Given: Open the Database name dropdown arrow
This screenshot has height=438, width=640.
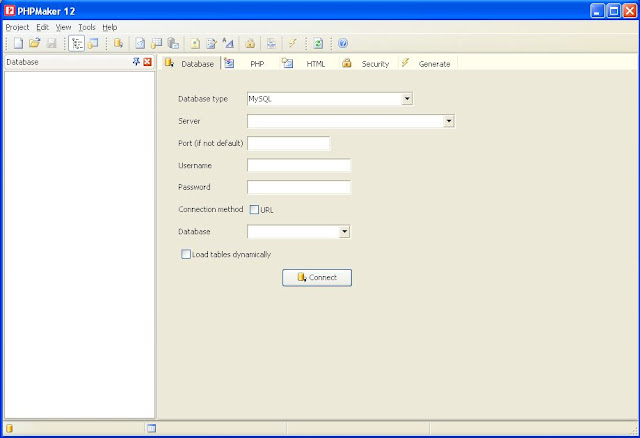Looking at the screenshot, I should pyautogui.click(x=344, y=231).
